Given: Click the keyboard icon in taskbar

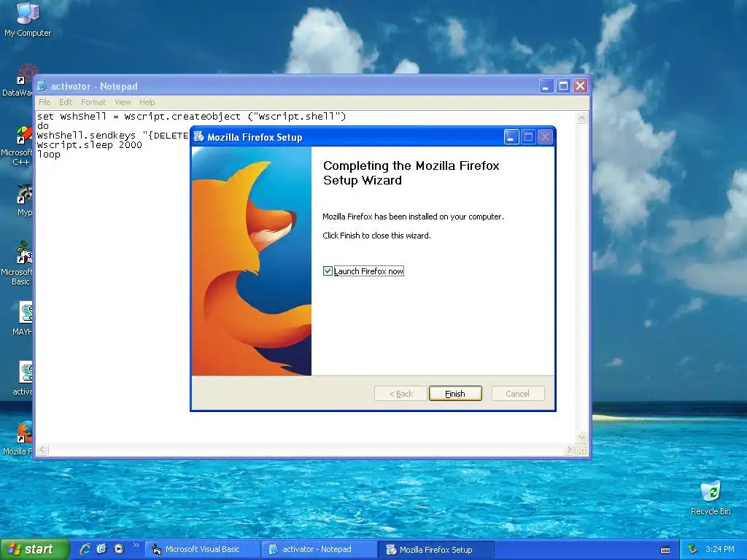Looking at the screenshot, I should pyautogui.click(x=665, y=550).
